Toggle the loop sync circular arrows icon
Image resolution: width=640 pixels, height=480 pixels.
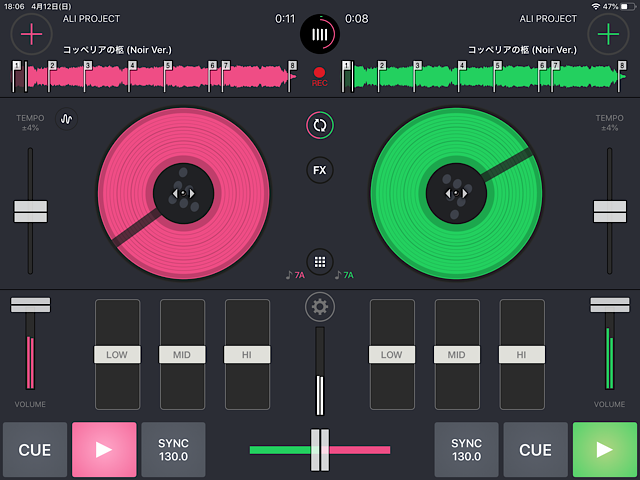(x=320, y=125)
